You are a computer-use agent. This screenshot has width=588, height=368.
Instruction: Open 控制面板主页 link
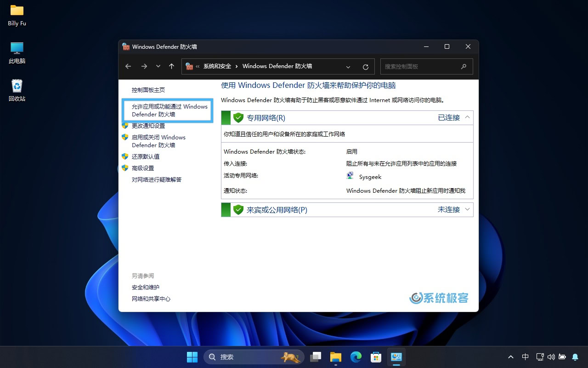(x=148, y=90)
